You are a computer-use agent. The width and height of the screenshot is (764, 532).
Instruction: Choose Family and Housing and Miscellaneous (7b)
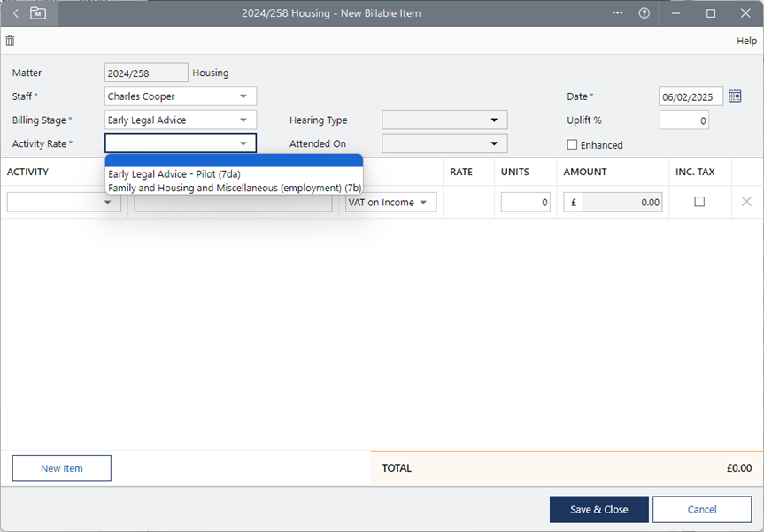(235, 188)
